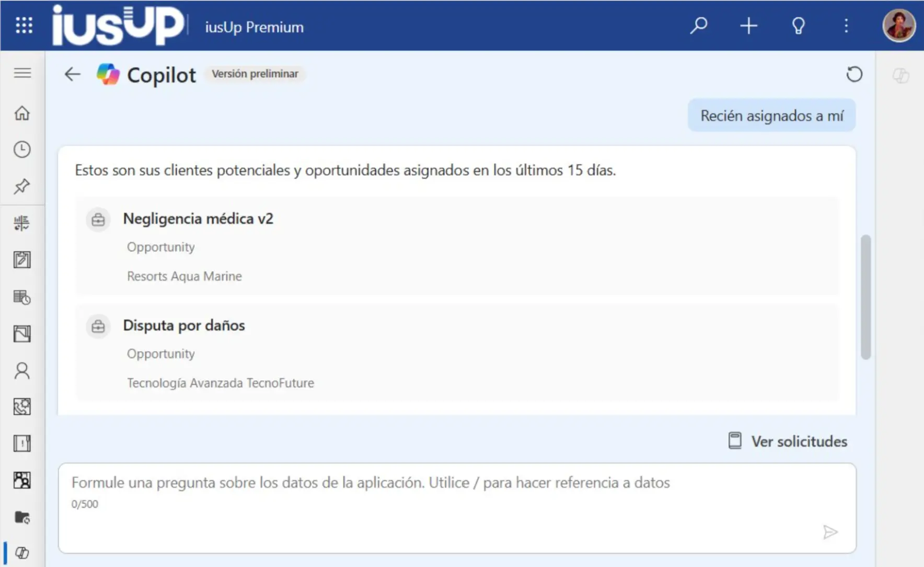Toggle the Copilot side pane icon
Viewport: 924px width, 567px height.
[900, 76]
